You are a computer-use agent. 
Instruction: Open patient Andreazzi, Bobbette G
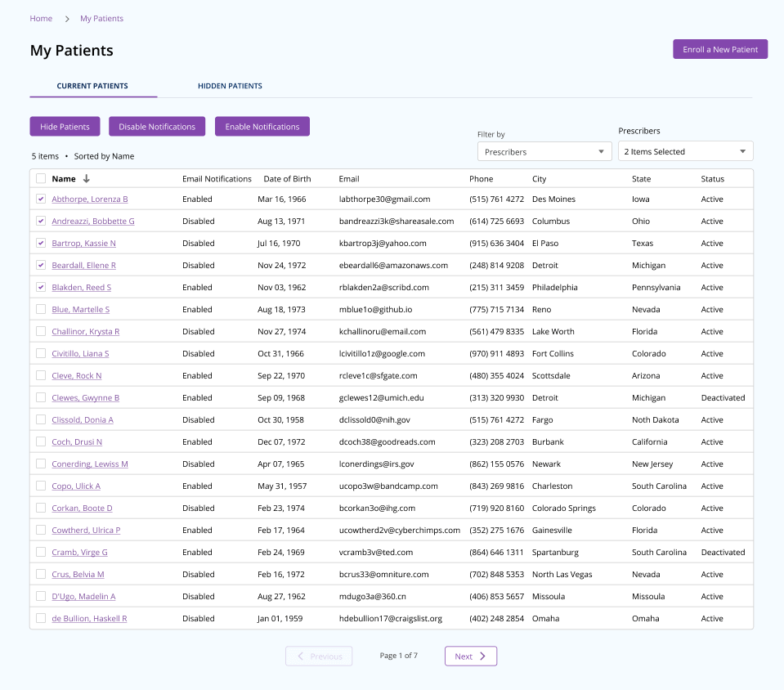93,221
